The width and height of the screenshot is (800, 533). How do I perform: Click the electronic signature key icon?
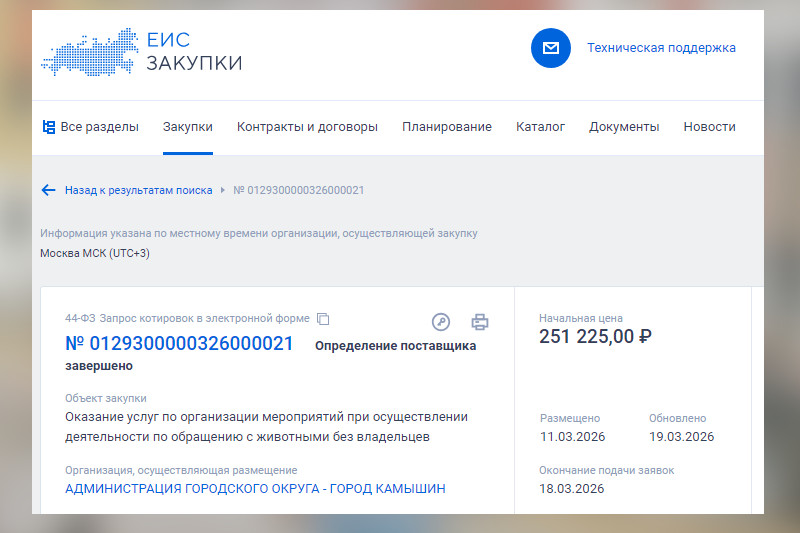[x=441, y=321]
